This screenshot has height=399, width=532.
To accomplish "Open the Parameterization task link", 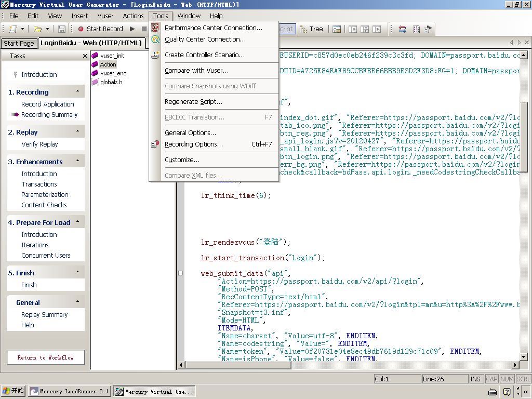I will [x=45, y=195].
